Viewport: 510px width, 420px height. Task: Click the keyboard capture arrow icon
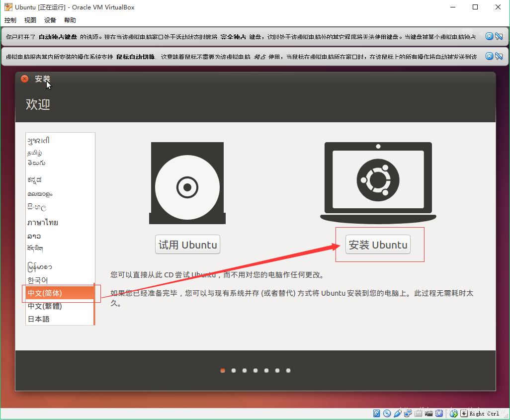pos(464,413)
